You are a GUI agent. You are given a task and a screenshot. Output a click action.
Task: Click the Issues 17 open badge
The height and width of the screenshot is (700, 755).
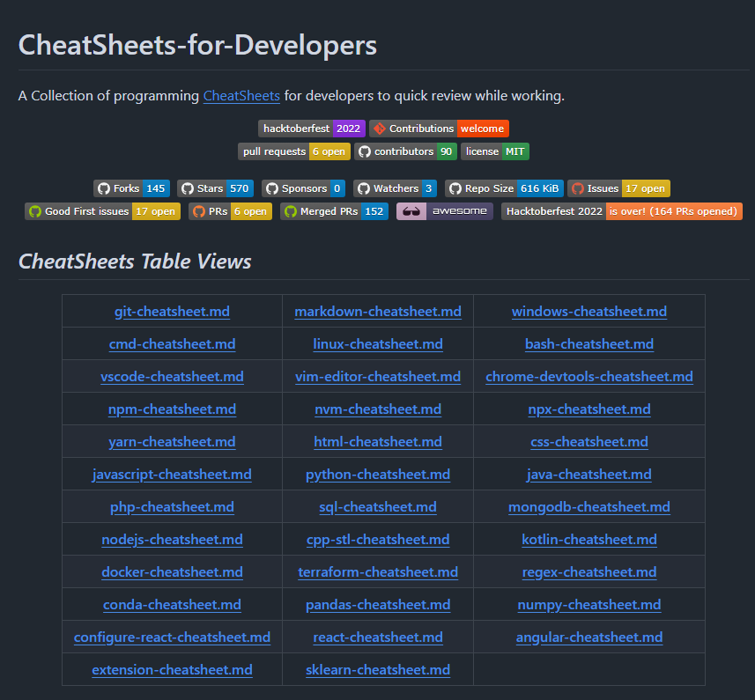click(x=618, y=188)
